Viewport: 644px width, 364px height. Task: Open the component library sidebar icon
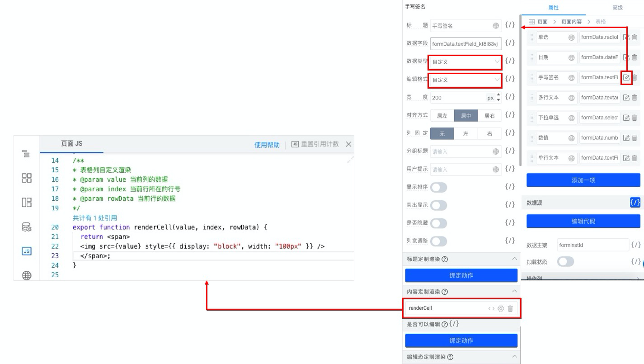(x=27, y=178)
